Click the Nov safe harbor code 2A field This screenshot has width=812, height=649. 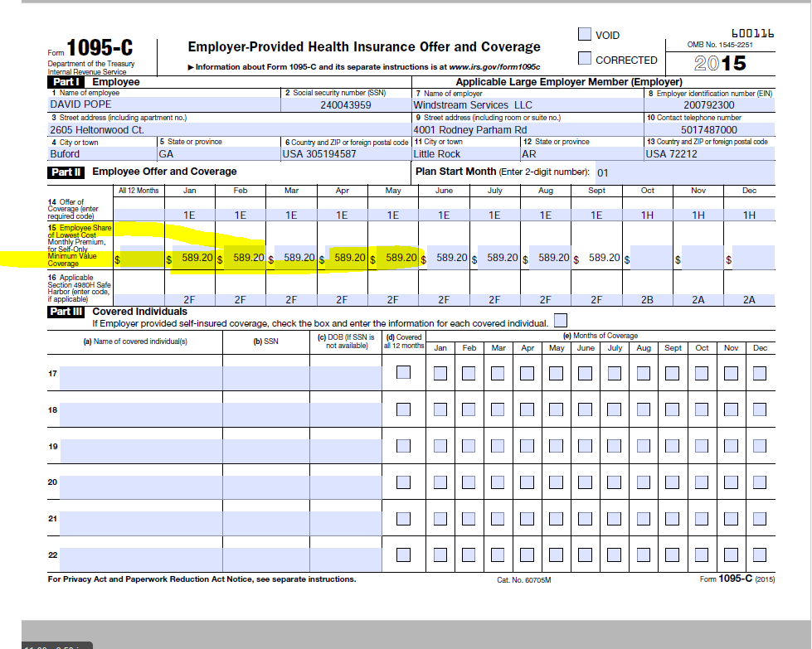click(698, 299)
